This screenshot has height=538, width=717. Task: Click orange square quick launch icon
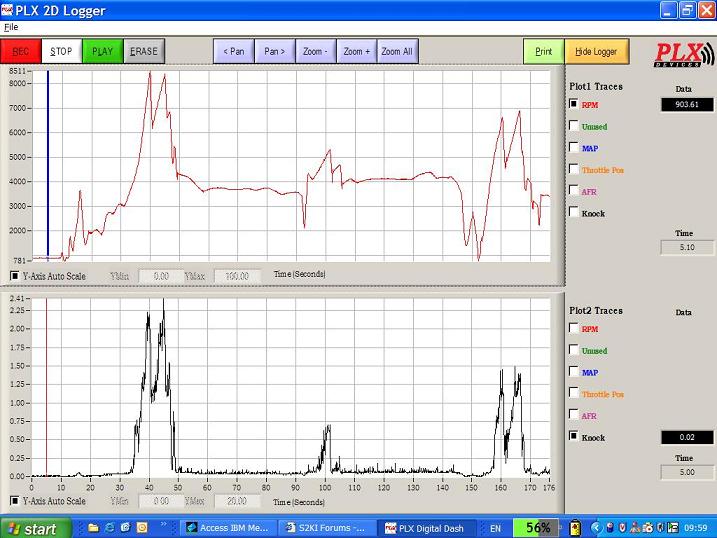(x=142, y=528)
